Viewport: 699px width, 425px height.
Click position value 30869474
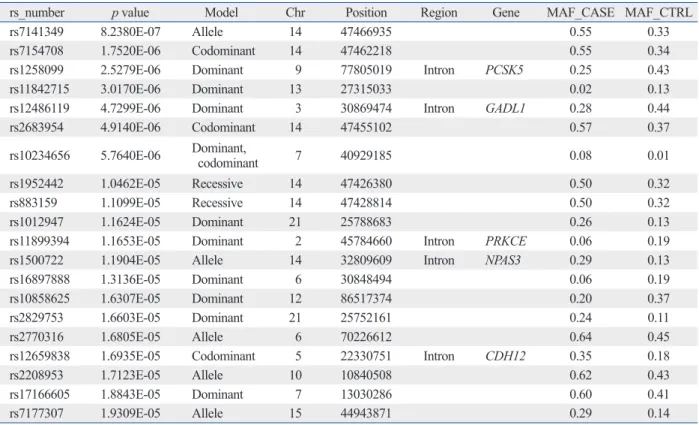(x=366, y=108)
